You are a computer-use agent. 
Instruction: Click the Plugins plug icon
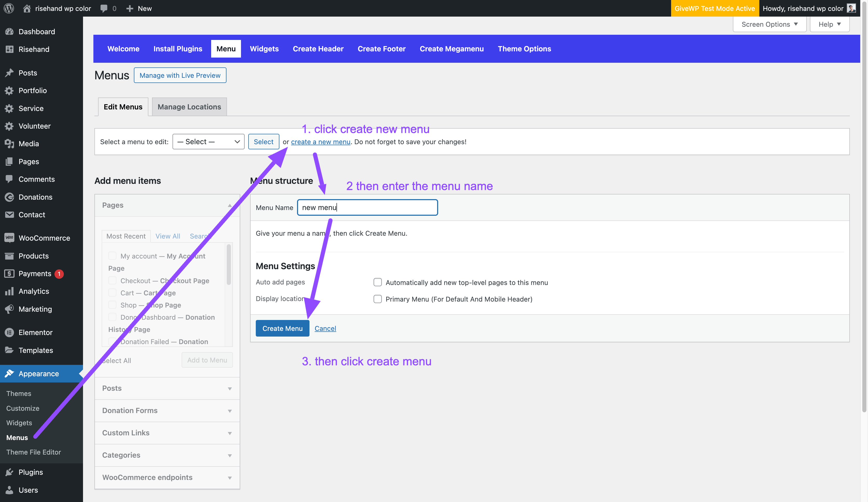click(x=9, y=472)
